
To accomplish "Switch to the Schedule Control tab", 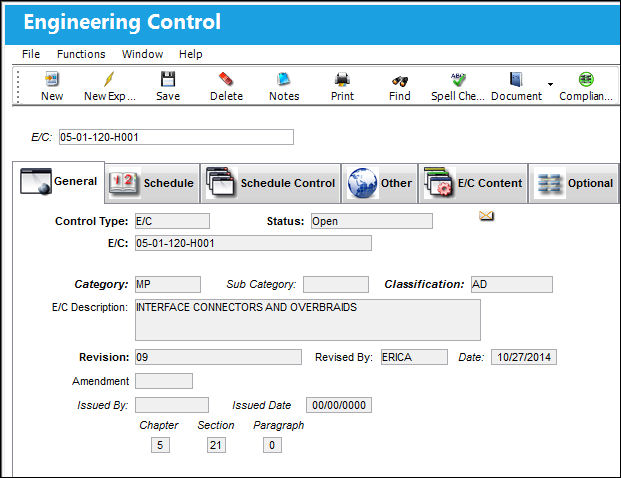I will [271, 183].
